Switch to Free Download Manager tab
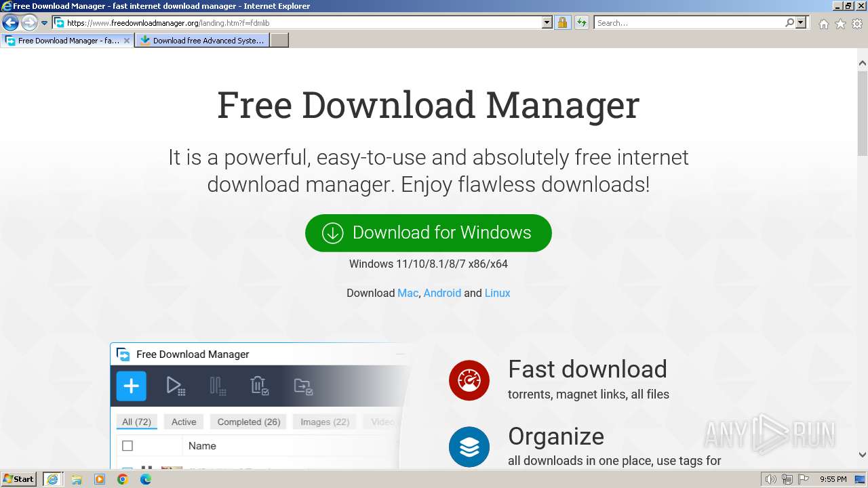The height and width of the screenshot is (488, 868). click(66, 41)
